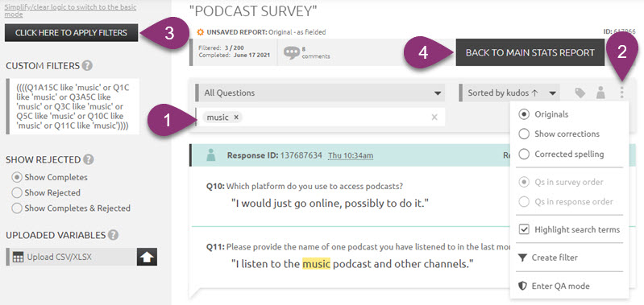Click the 'UNSAVED REPORT' label
Screen dimensions: 644x305
click(x=237, y=32)
